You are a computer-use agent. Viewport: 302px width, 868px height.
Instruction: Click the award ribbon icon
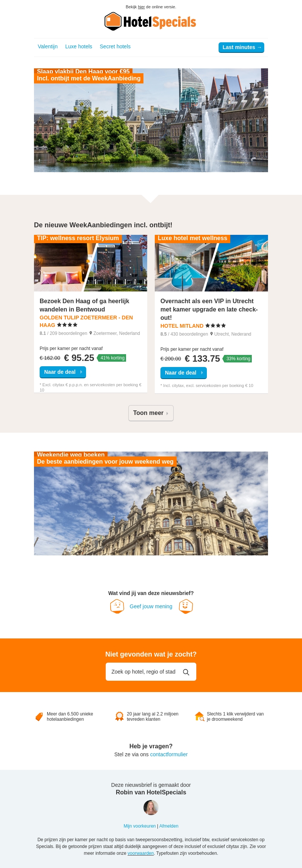[119, 716]
